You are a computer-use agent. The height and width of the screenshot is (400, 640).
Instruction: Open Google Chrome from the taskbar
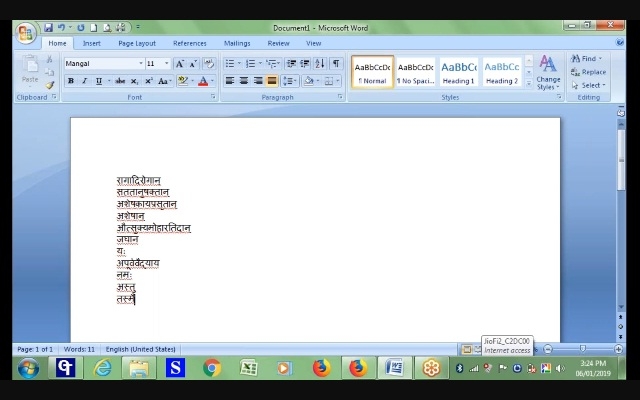(212, 368)
